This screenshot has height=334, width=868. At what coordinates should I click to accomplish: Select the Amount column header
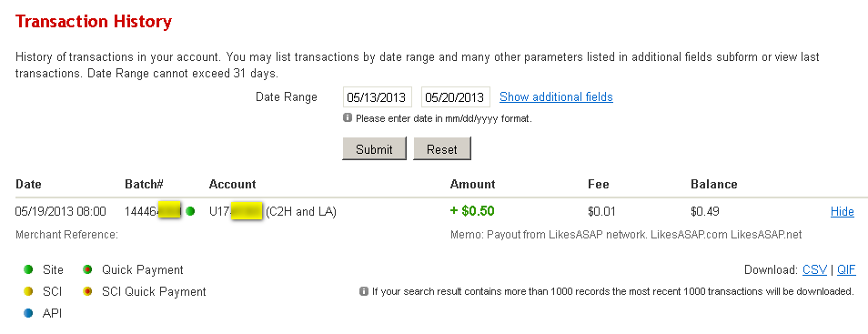tap(473, 184)
